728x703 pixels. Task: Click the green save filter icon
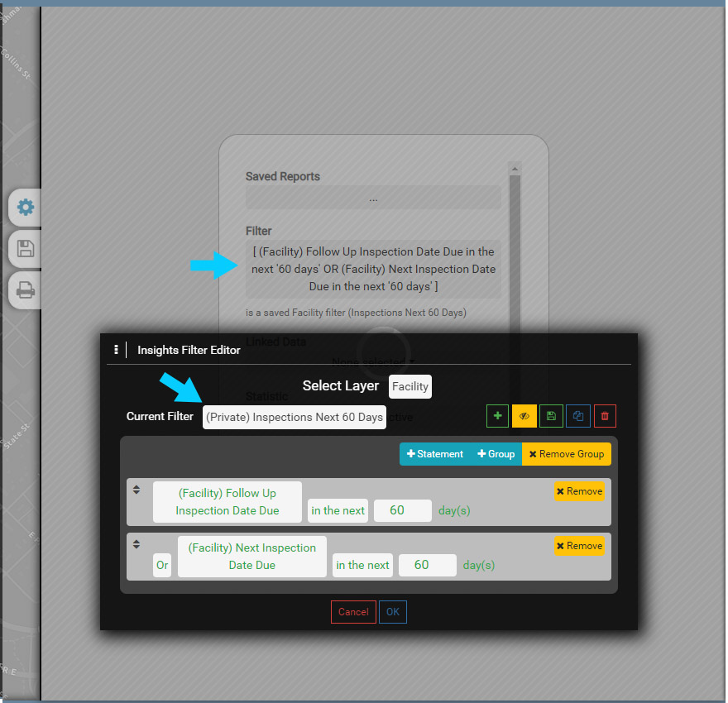(551, 416)
